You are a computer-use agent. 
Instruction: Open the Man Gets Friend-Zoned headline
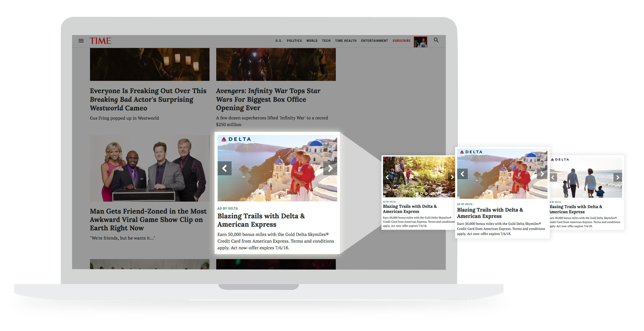click(x=148, y=219)
